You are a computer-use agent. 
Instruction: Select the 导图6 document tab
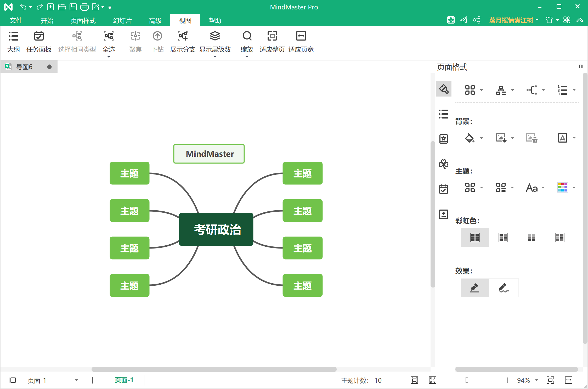point(29,67)
